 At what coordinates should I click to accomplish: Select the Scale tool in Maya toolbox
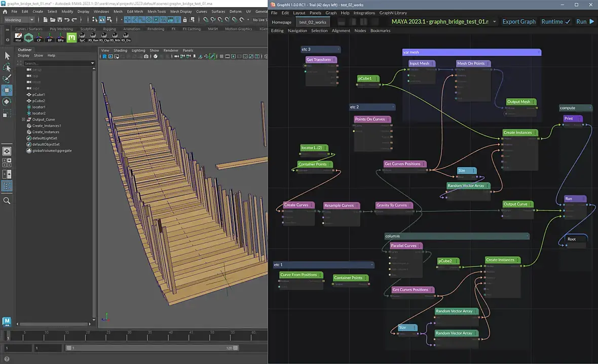click(x=7, y=113)
